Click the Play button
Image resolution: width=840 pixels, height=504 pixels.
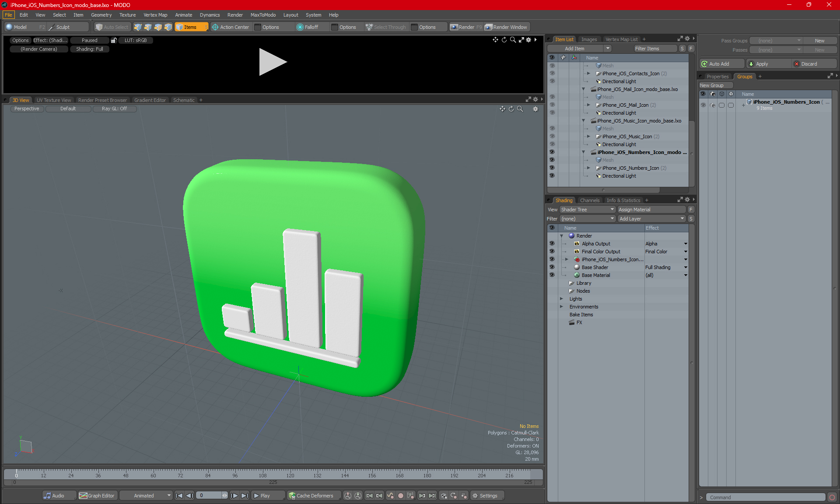point(268,496)
